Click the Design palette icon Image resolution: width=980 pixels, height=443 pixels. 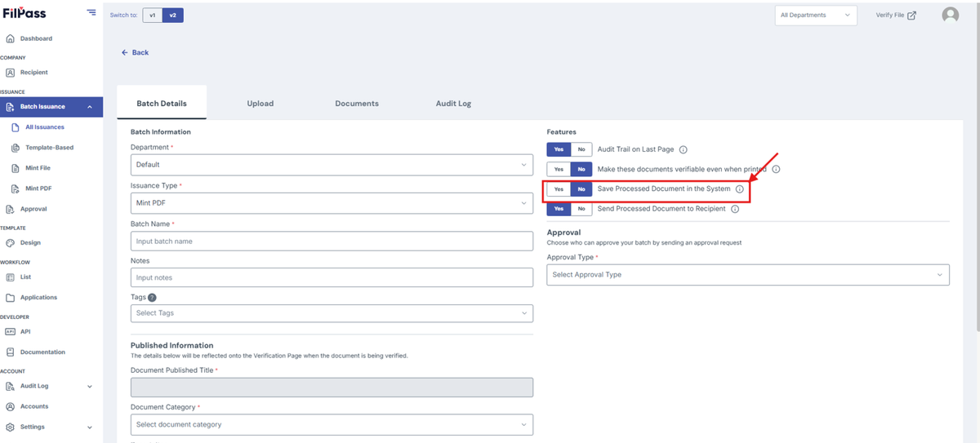point(10,243)
